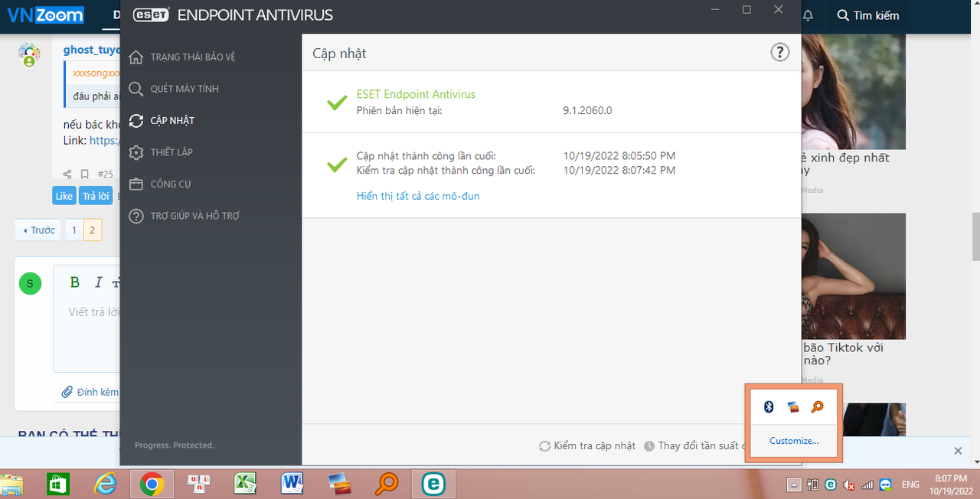The width and height of the screenshot is (980, 499).
Task: Open the ghost_tuye username link
Action: 92,50
